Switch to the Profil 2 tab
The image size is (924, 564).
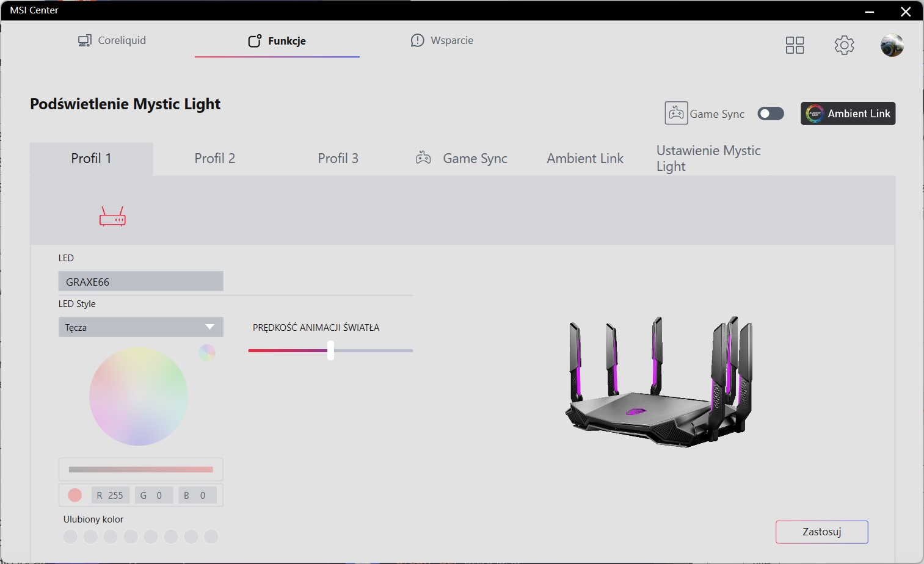(214, 159)
